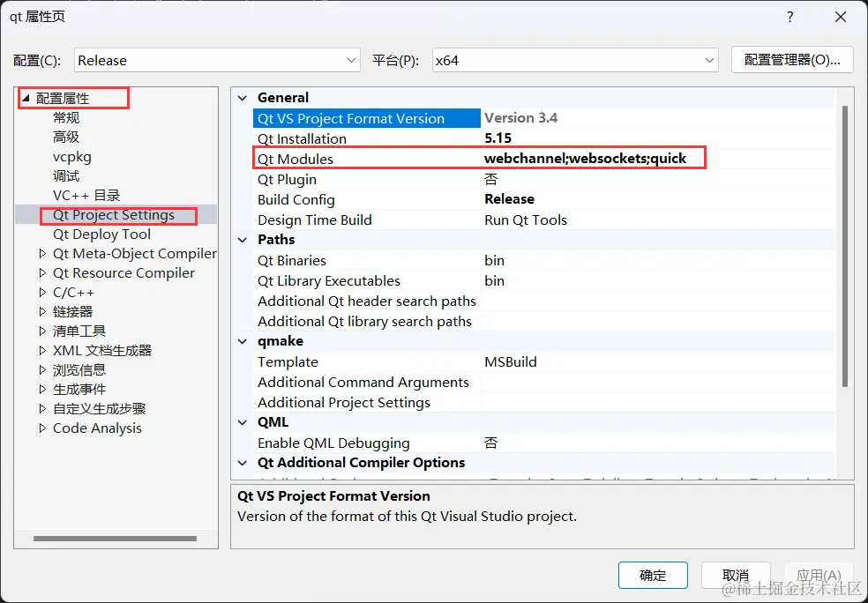Image resolution: width=868 pixels, height=603 pixels.
Task: Select the Build Config property row
Action: (543, 199)
